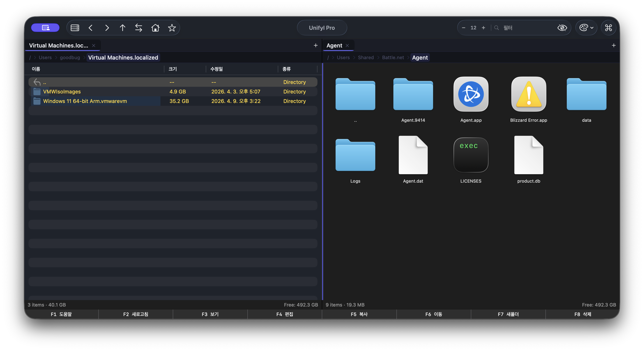
Task: Go up to parent folder arrow
Action: click(x=122, y=28)
